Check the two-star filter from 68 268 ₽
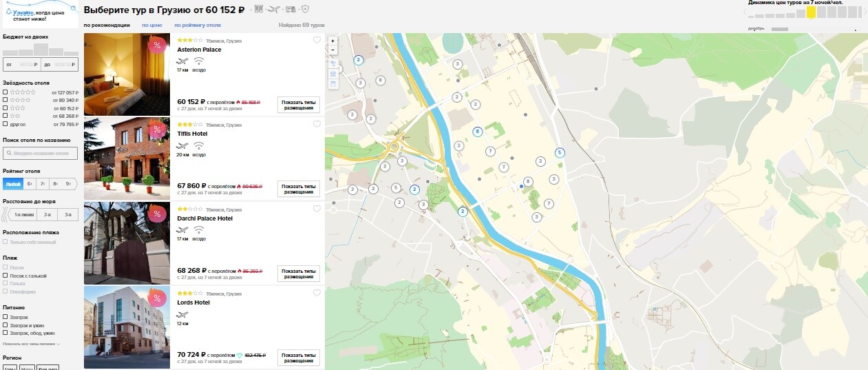The width and height of the screenshot is (868, 370). pos(6,116)
